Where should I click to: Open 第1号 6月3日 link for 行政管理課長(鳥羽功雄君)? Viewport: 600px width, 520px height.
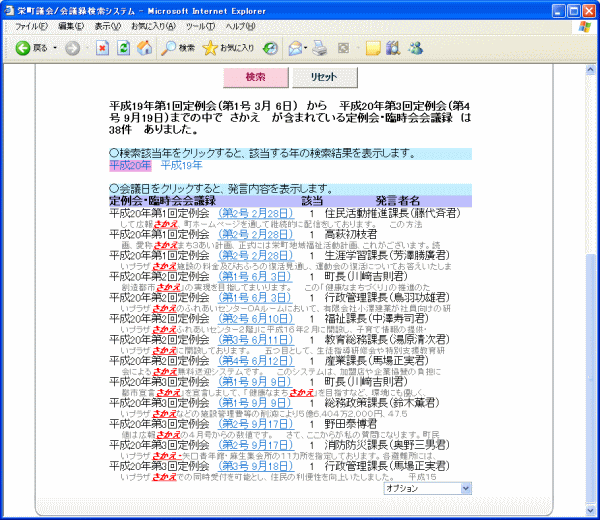pyautogui.click(x=254, y=298)
